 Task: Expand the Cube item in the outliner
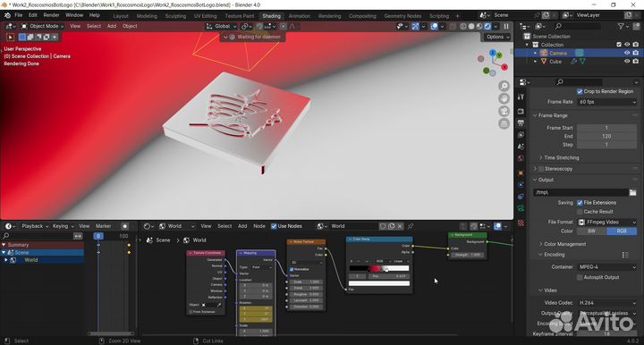click(535, 62)
